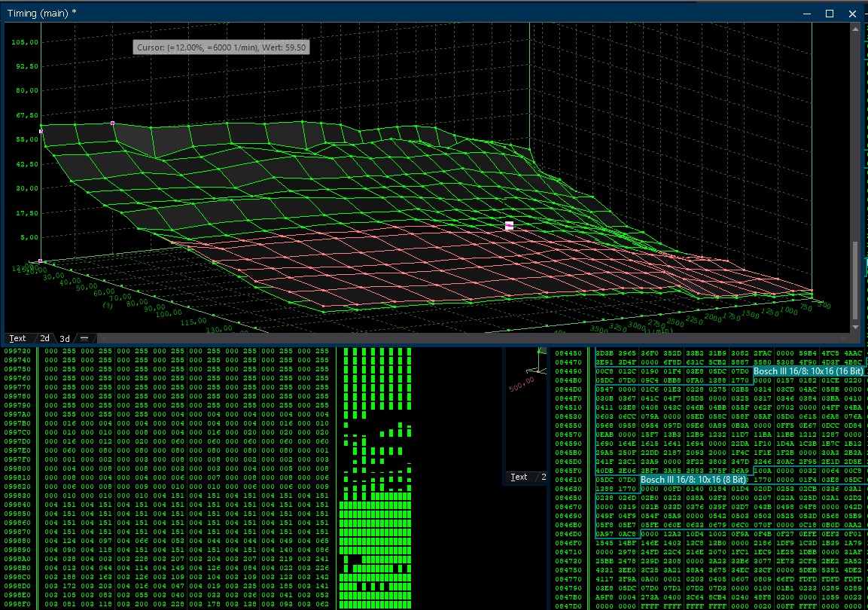The width and height of the screenshot is (868, 610).
Task: Click the vertical scrollbar up arrow
Action: point(854,28)
